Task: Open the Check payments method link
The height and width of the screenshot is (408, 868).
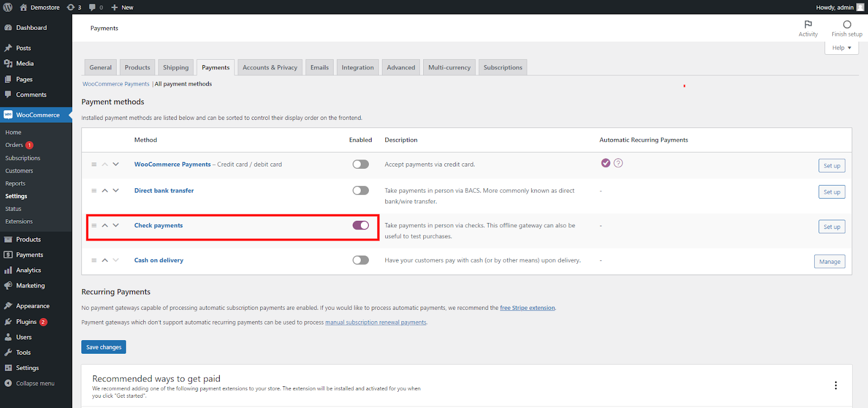Action: click(158, 225)
